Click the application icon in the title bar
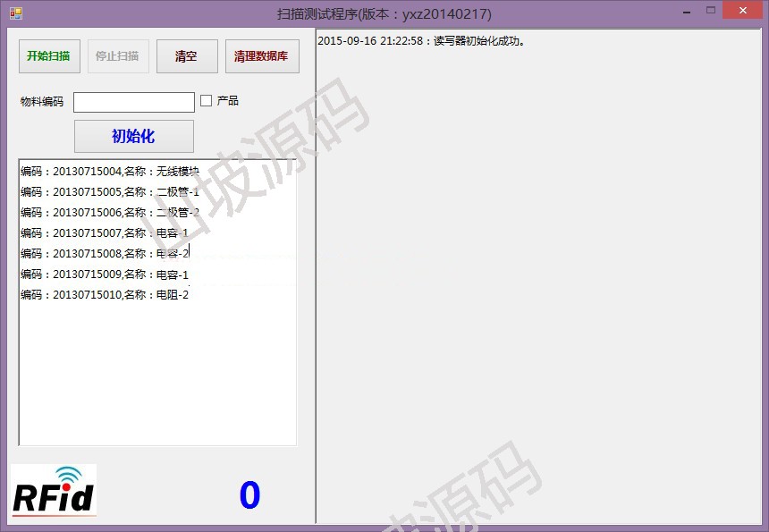Viewport: 769px width, 532px height. click(16, 13)
